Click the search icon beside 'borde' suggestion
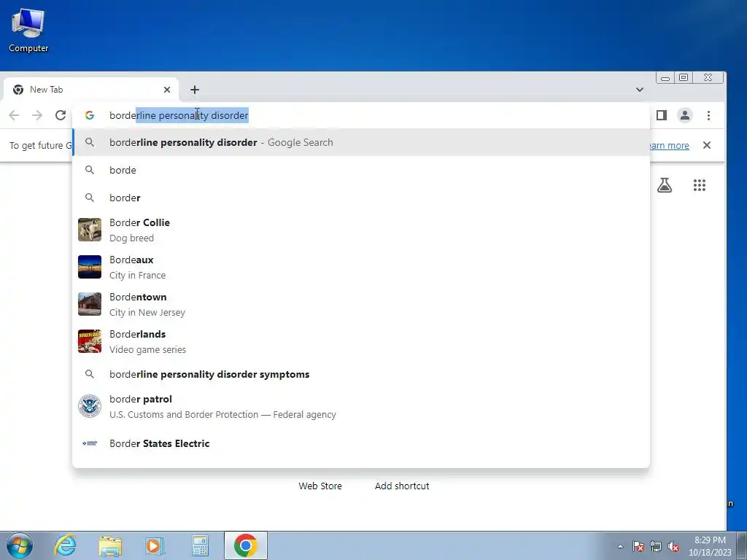 coord(90,169)
